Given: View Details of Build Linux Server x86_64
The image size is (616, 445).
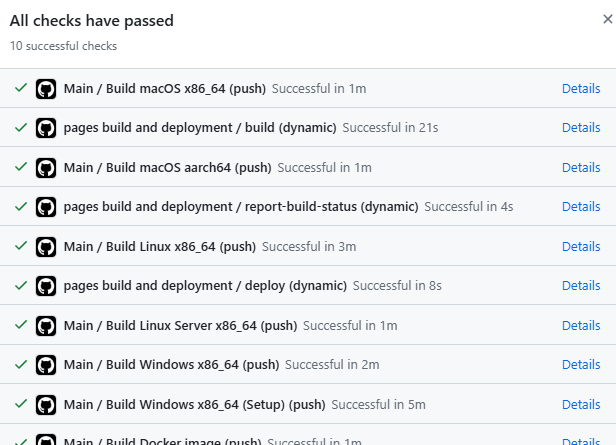Looking at the screenshot, I should point(580,325).
